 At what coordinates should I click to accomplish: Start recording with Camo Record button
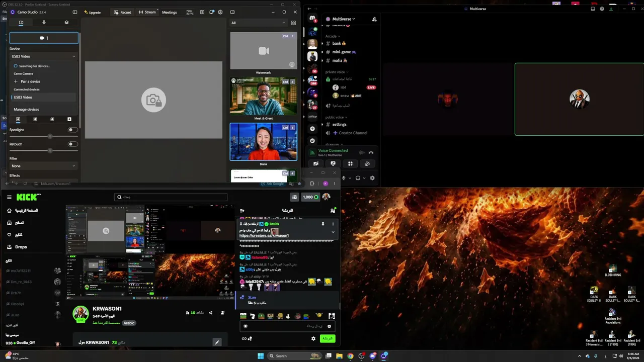tap(123, 12)
